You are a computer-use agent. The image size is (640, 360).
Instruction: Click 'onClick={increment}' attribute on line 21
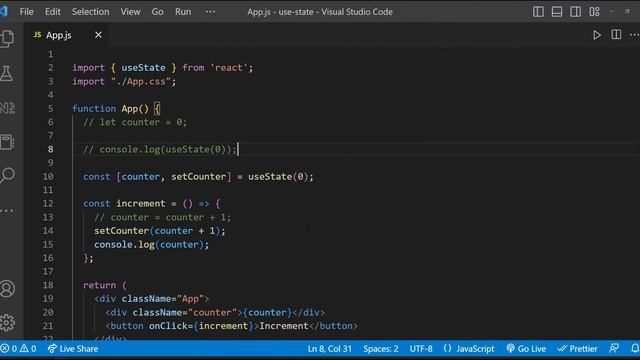coord(201,326)
